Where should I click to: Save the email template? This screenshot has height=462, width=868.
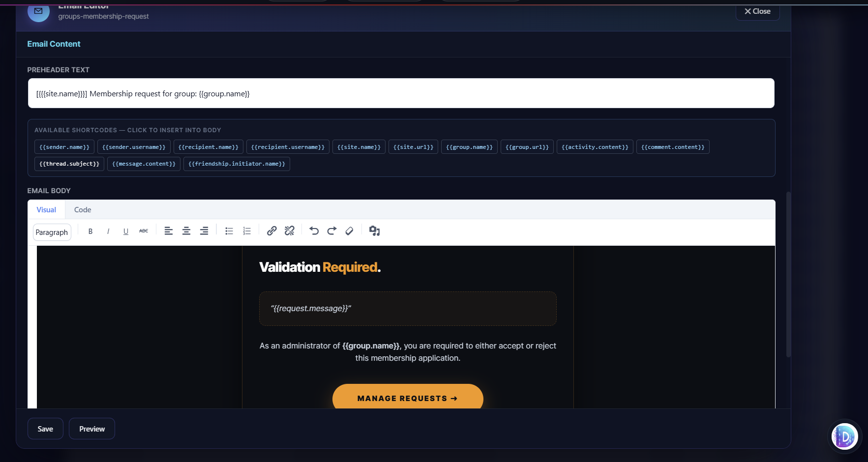(x=45, y=428)
